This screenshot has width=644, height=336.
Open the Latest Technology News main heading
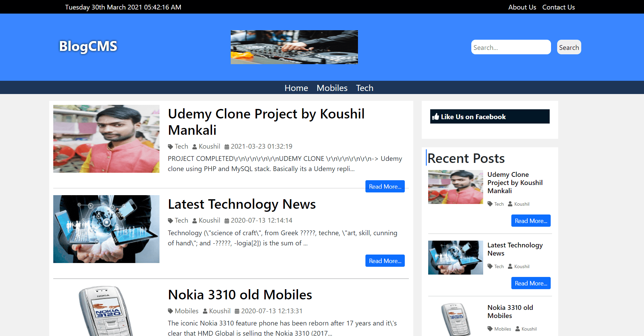coord(242,204)
